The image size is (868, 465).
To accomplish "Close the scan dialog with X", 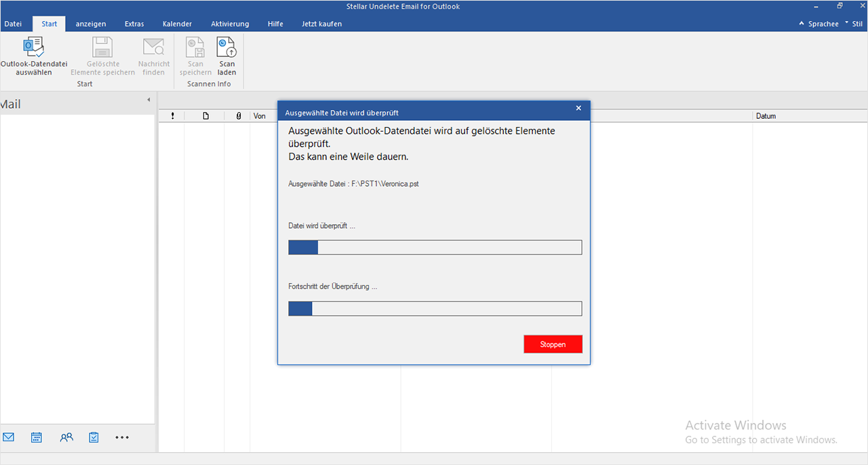I will [578, 108].
